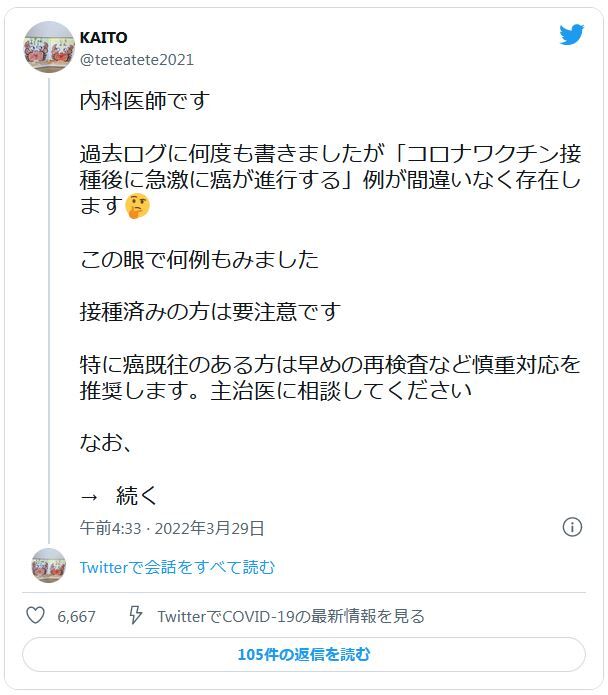608x695 pixels.
Task: Click the なお、 text line
Action: 106,443
